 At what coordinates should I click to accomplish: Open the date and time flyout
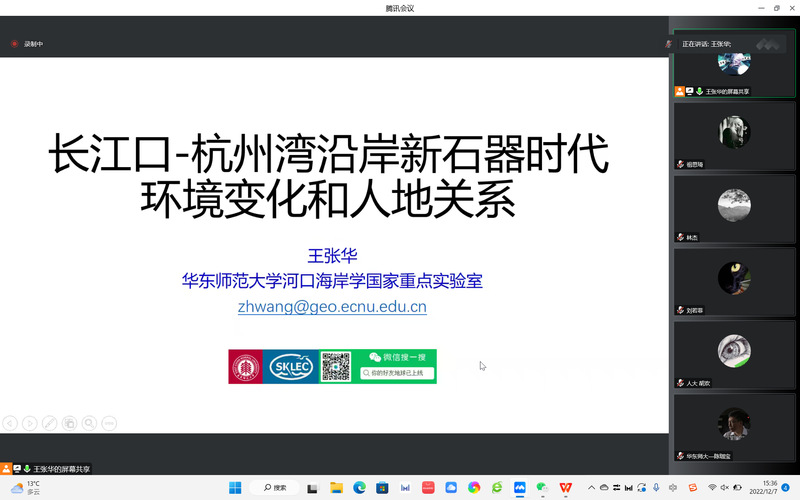[x=768, y=487]
